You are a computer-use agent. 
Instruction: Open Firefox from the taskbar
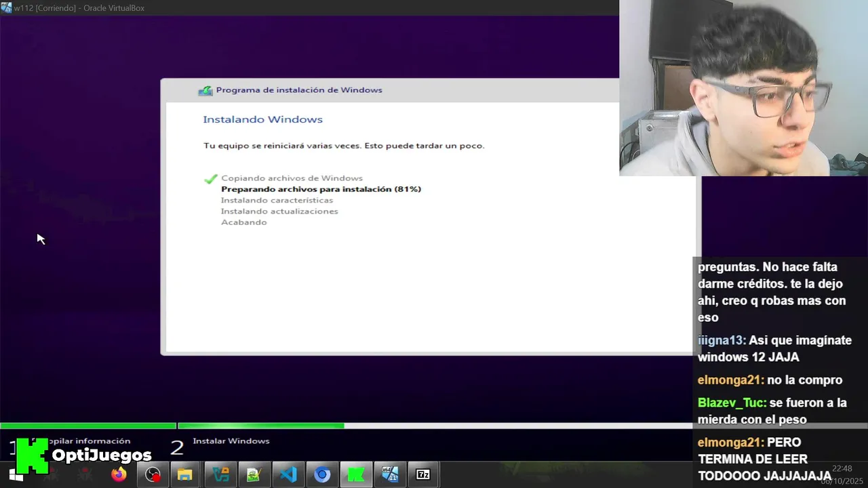point(119,474)
